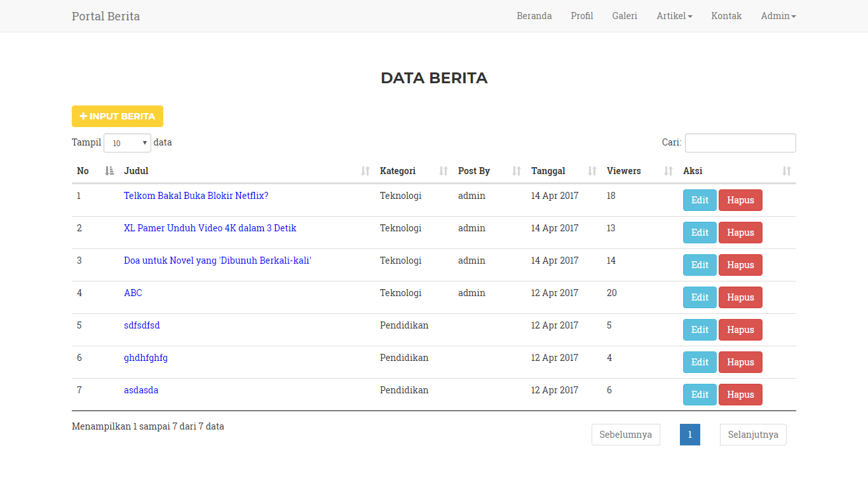Viewport: 868px width, 488px height.
Task: Focus the Cari search field
Action: [740, 143]
